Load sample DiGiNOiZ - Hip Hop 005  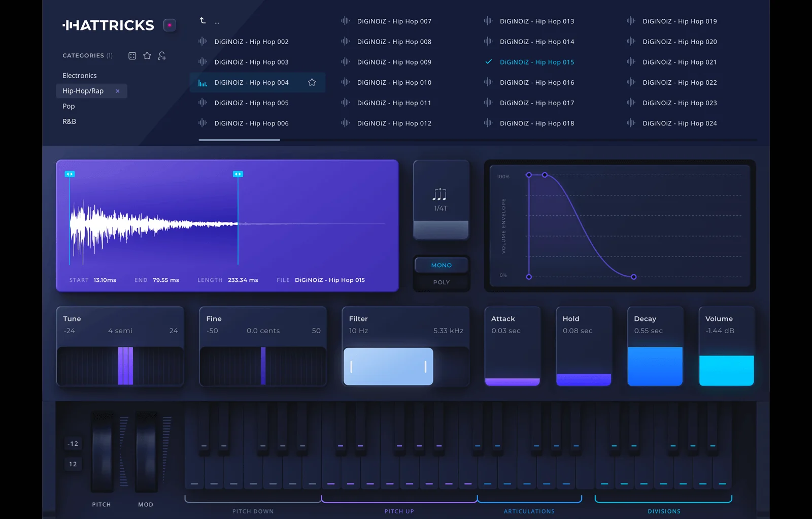click(x=251, y=103)
